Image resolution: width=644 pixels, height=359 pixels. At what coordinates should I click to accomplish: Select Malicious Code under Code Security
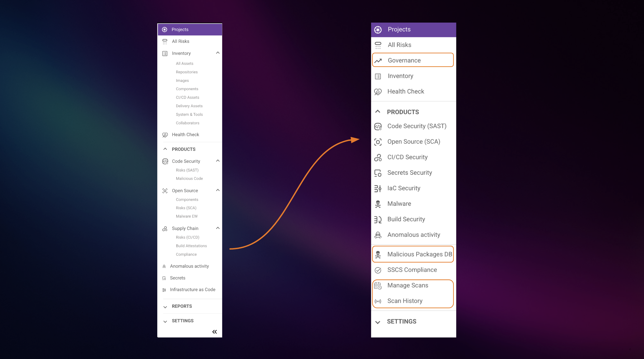189,178
